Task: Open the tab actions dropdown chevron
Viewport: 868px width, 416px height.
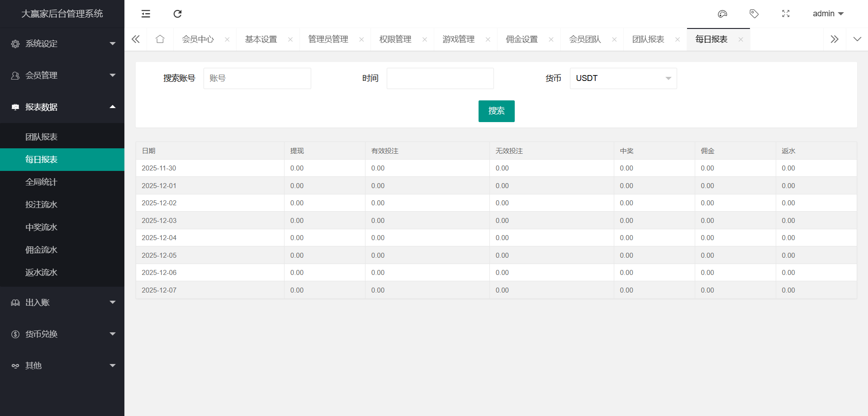Action: (x=857, y=39)
